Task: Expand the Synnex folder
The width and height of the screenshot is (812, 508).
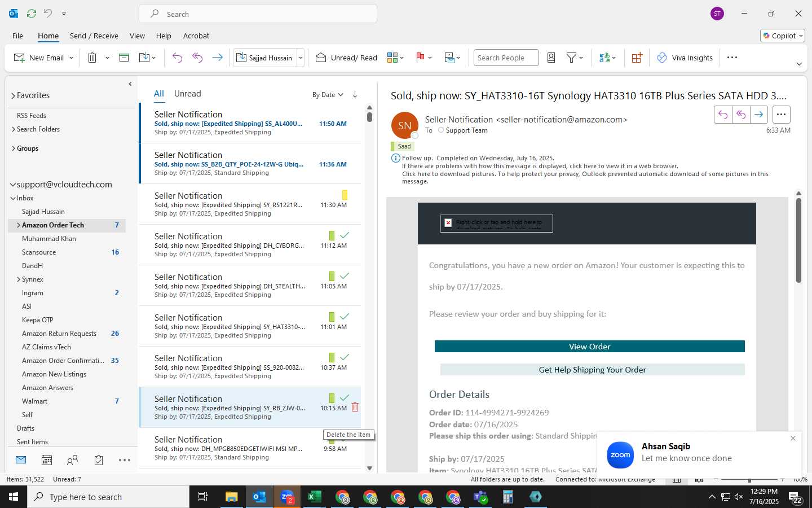Action: [19, 279]
